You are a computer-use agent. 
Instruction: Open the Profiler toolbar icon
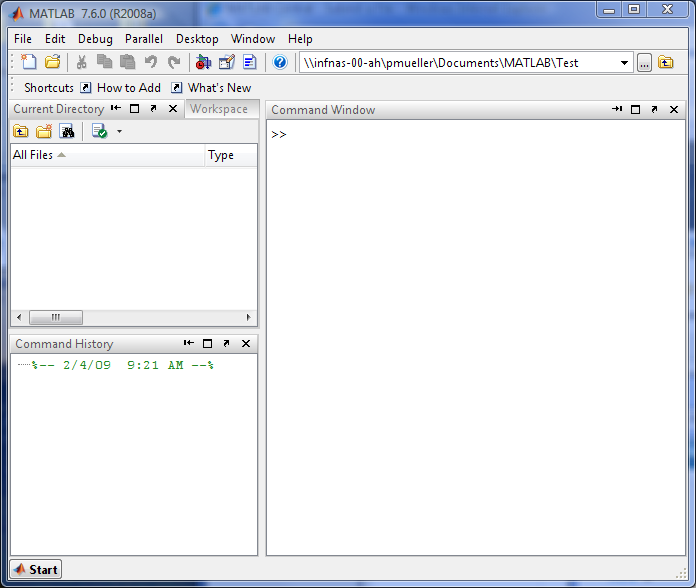[x=250, y=62]
